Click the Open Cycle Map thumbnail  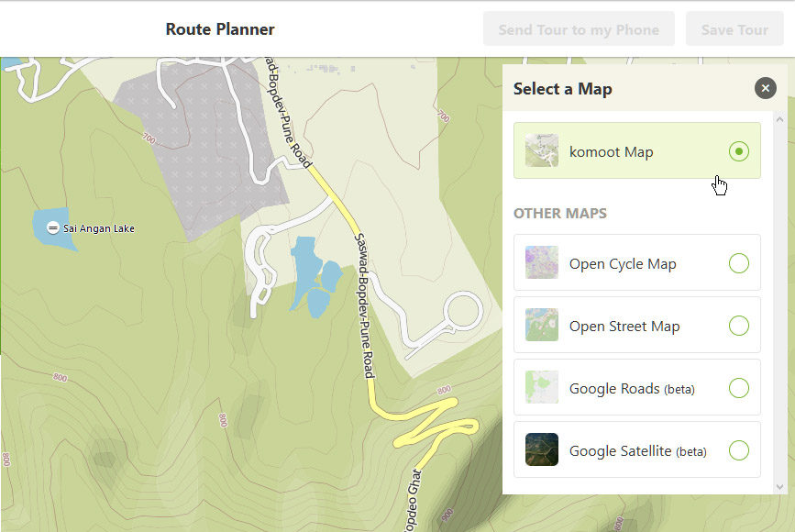click(x=542, y=263)
